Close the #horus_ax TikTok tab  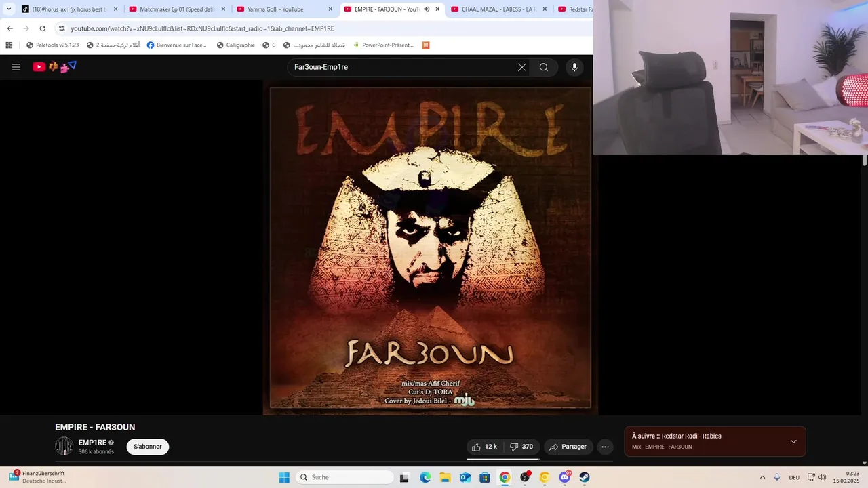click(x=115, y=9)
